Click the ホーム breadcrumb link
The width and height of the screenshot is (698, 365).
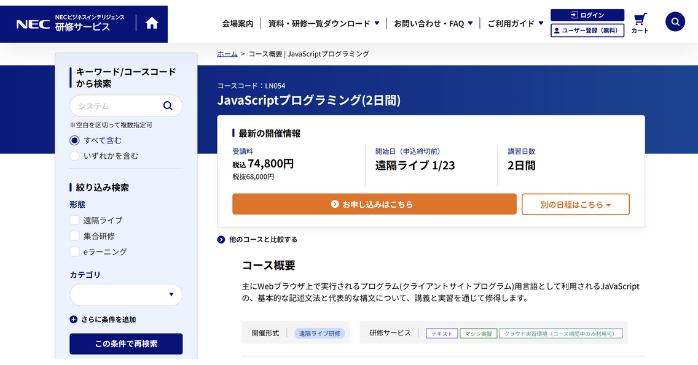point(227,54)
